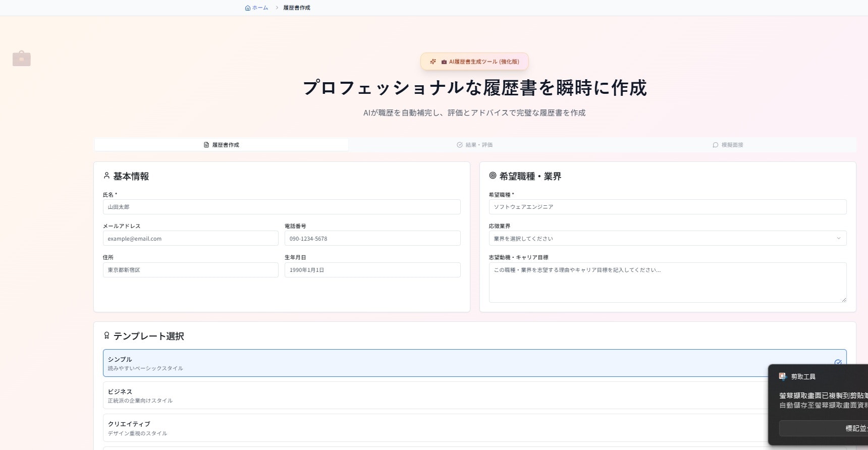Screen dimensions: 868x450
Task: Focus the 氏名 input field
Action: click(282, 207)
